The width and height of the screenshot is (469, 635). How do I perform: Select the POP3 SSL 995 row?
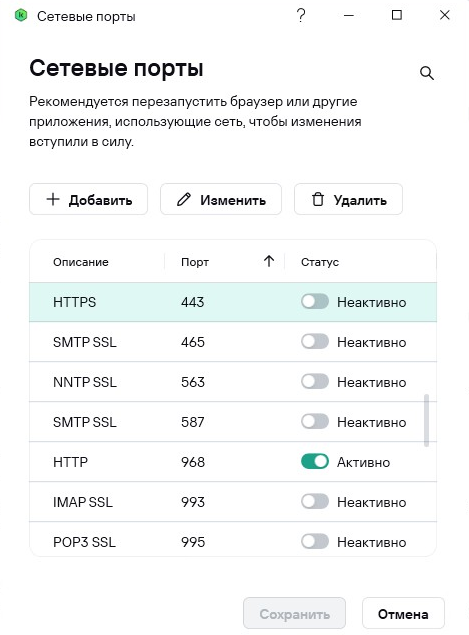click(x=233, y=541)
